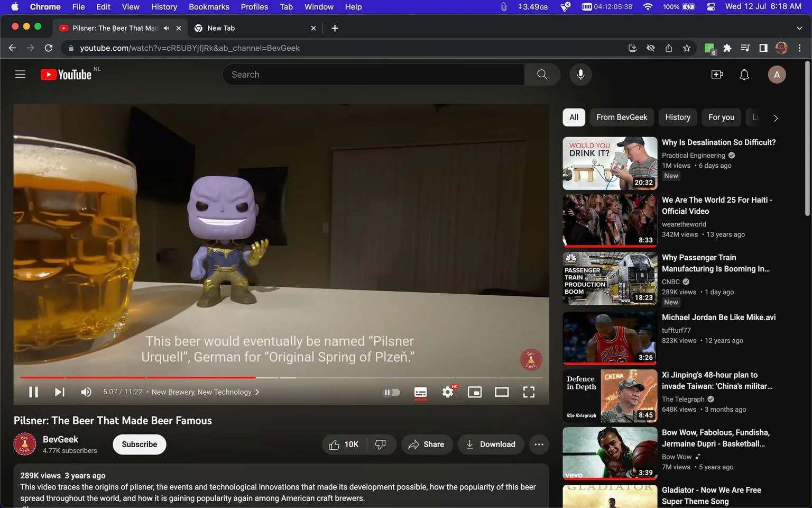812x508 pixels.
Task: Open We Are The World 25 video title
Action: tap(717, 205)
